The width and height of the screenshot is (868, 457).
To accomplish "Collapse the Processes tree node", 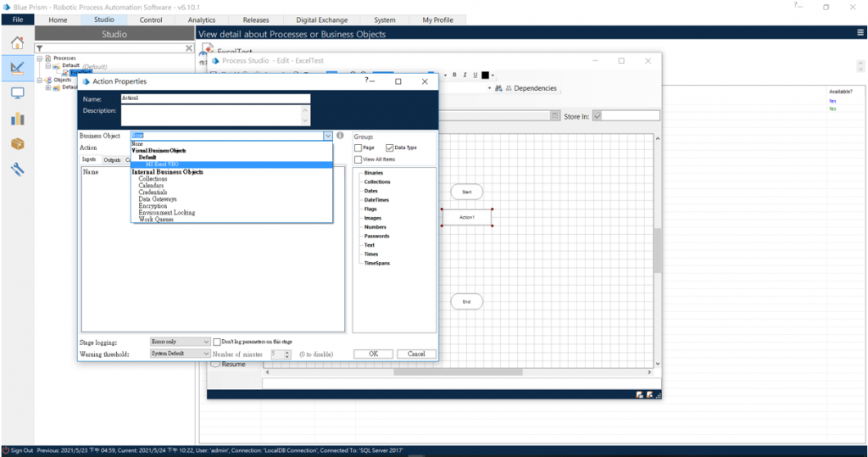I will (40, 59).
